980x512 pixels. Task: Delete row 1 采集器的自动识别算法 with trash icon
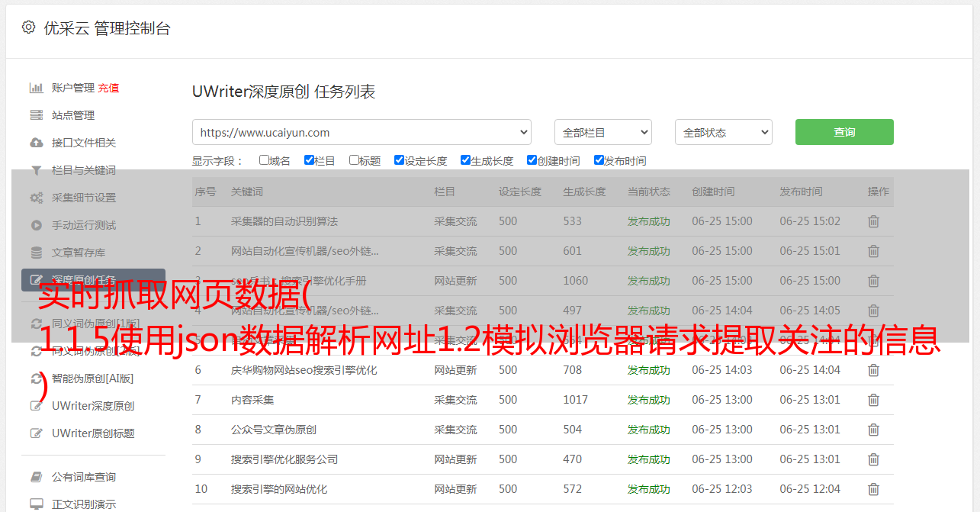pos(873,221)
